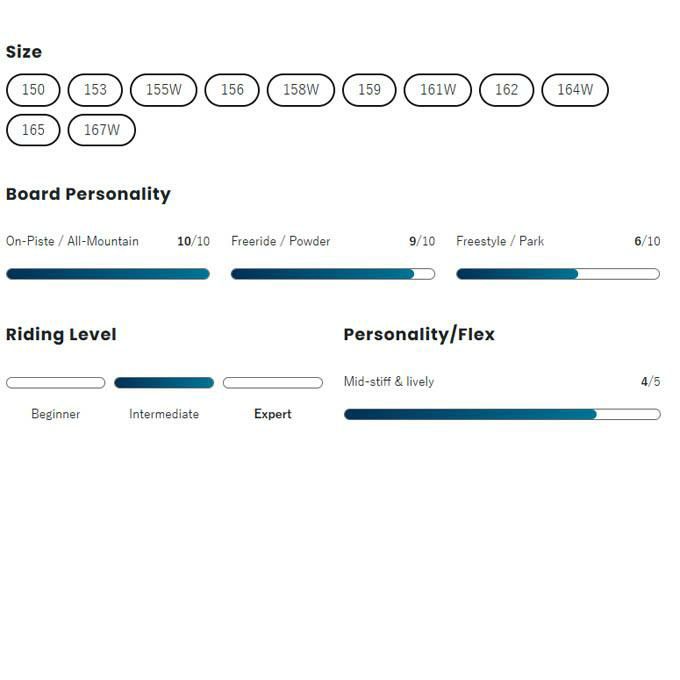Click the On-Piste / All-Mountain rating bar
680x680 pixels.
click(108, 274)
